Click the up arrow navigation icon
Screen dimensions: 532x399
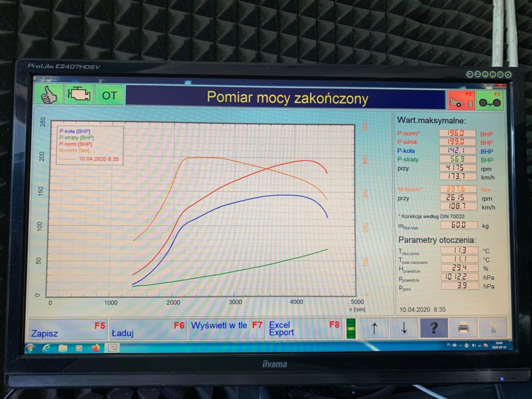click(x=374, y=327)
